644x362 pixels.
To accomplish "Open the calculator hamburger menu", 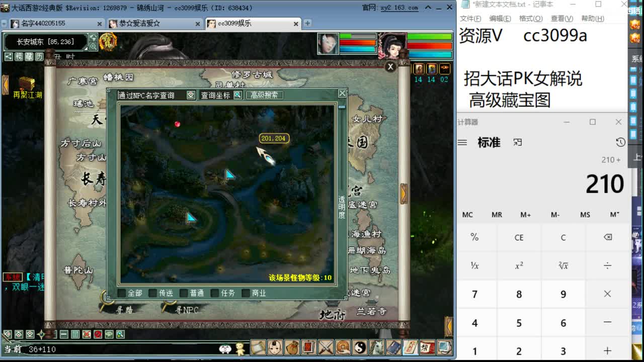I will point(462,142).
